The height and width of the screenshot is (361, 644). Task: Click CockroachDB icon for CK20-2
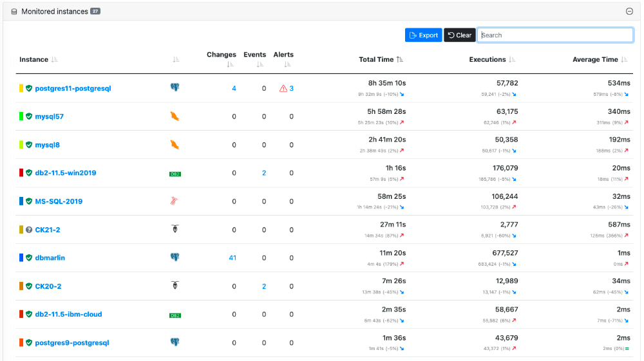coord(175,286)
